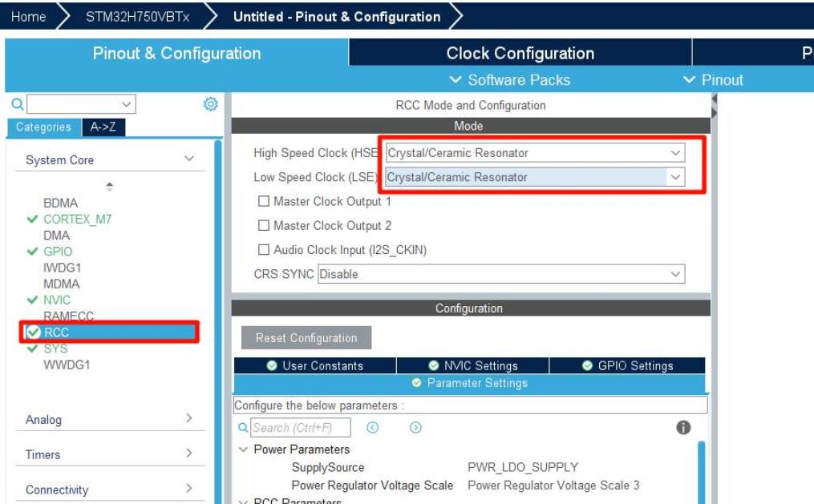Select WWDG1 in System Core list
Screen dimensions: 814x504
[67, 365]
